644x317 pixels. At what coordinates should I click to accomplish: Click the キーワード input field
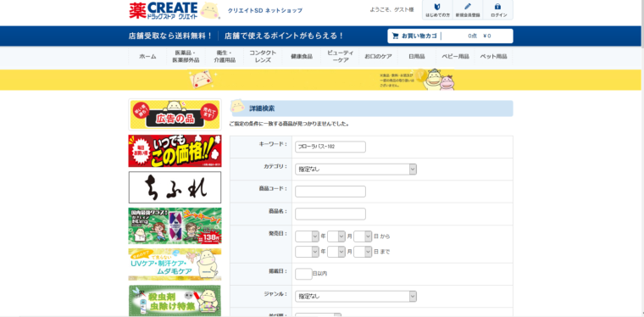(330, 147)
